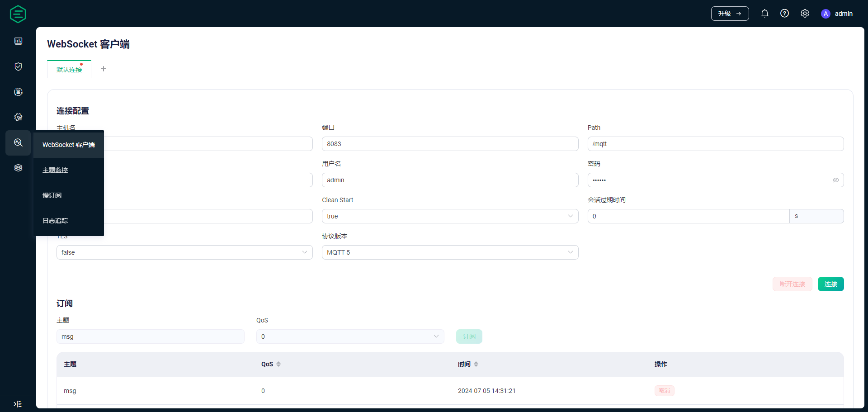Toggle password visibility eye icon
This screenshot has height=412, width=868.
[x=835, y=180]
